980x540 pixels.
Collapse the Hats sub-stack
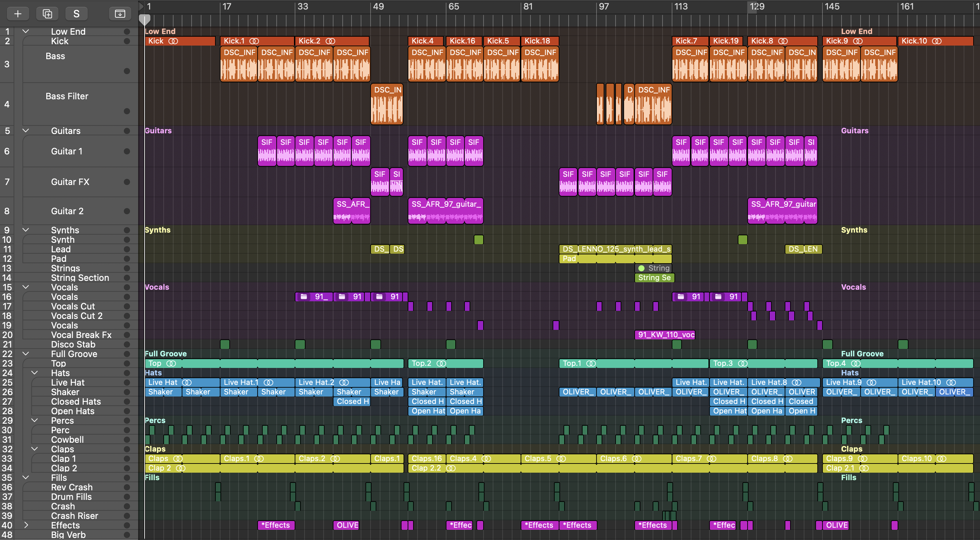pyautogui.click(x=34, y=373)
